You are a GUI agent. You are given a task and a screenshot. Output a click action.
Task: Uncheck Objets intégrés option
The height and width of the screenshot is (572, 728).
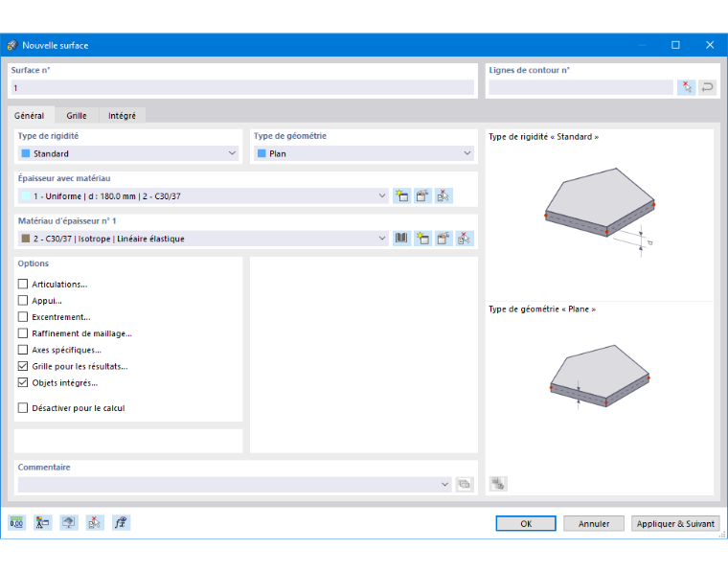(23, 382)
